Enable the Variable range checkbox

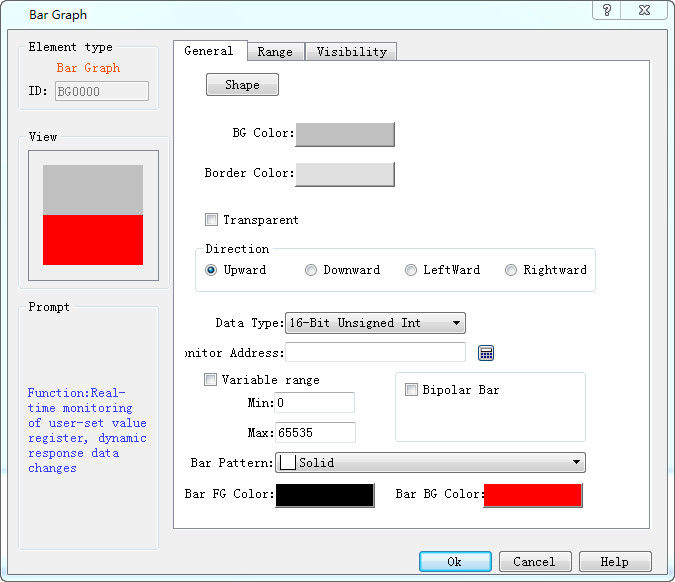(210, 380)
